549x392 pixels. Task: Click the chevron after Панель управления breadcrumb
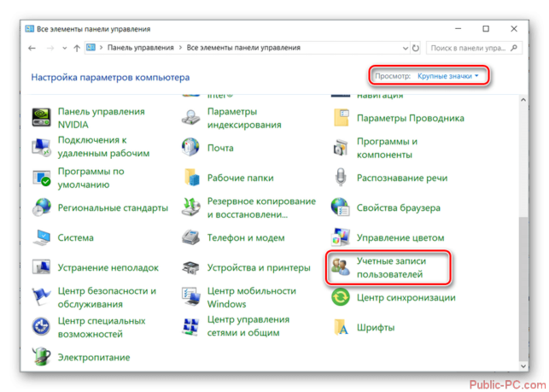pyautogui.click(x=180, y=48)
